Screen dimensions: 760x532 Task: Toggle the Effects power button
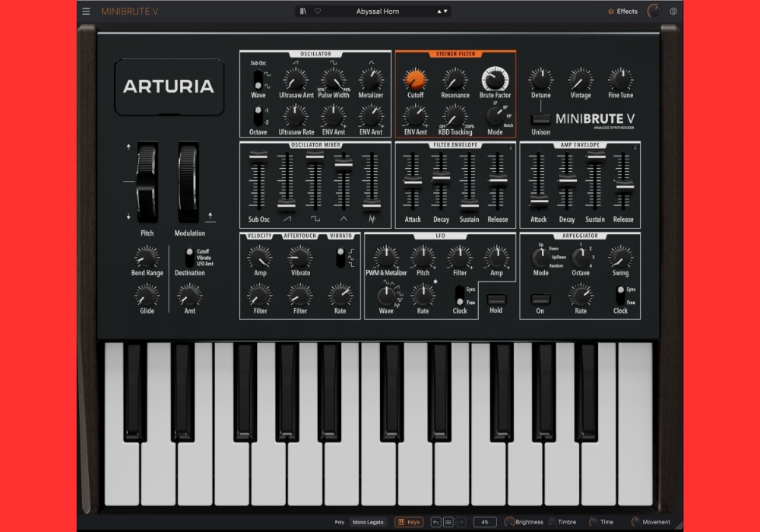[x=611, y=11]
